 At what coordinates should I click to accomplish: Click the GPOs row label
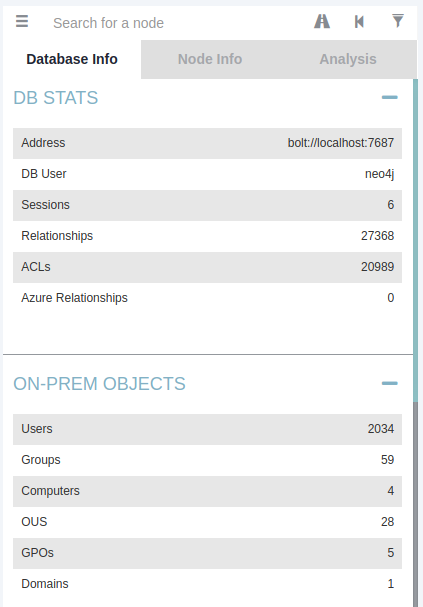pos(38,553)
